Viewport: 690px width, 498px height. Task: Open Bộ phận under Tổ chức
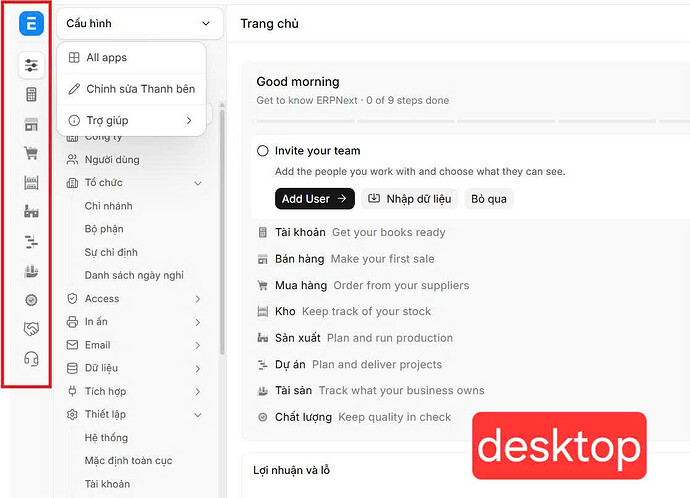[x=104, y=229]
